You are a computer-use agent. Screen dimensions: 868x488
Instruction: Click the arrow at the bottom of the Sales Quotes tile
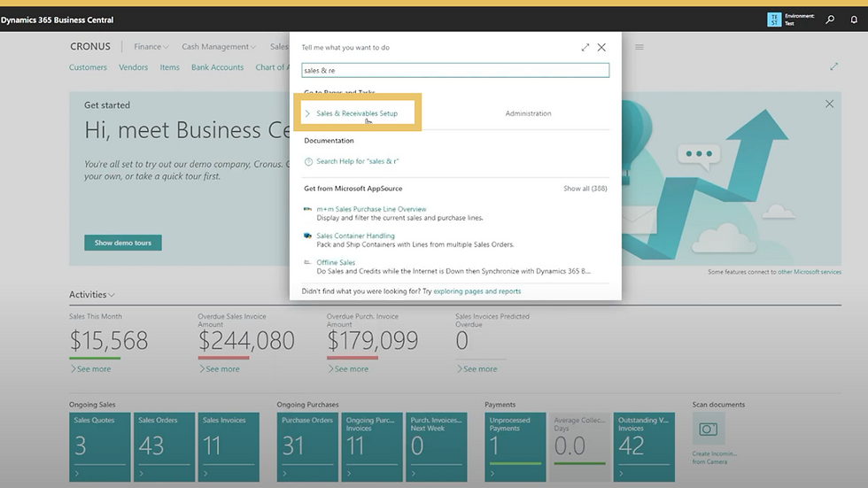point(77,474)
